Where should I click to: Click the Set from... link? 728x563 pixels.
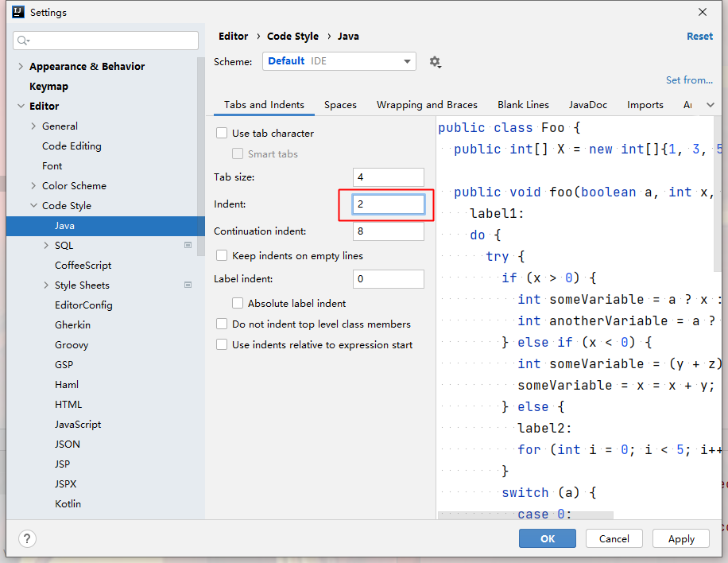coord(690,80)
